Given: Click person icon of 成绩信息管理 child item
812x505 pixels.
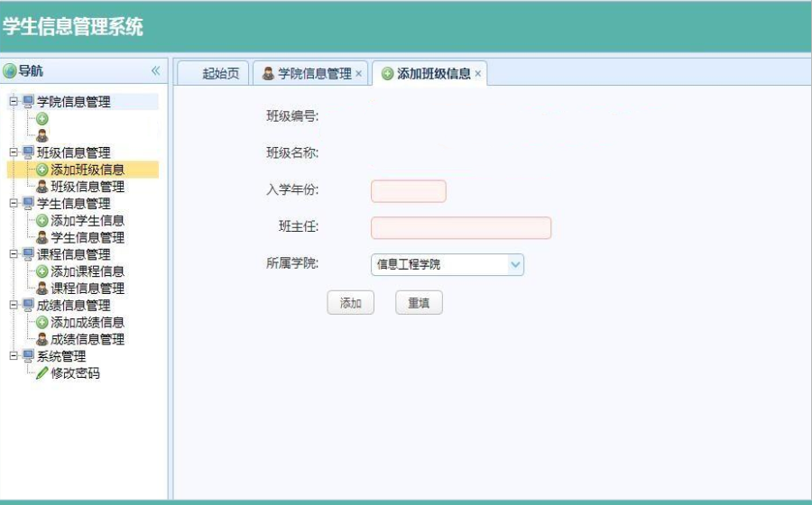Looking at the screenshot, I should tap(42, 339).
